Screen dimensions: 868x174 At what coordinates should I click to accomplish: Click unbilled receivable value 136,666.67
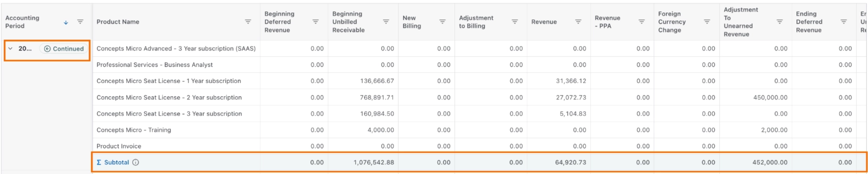pos(377,81)
